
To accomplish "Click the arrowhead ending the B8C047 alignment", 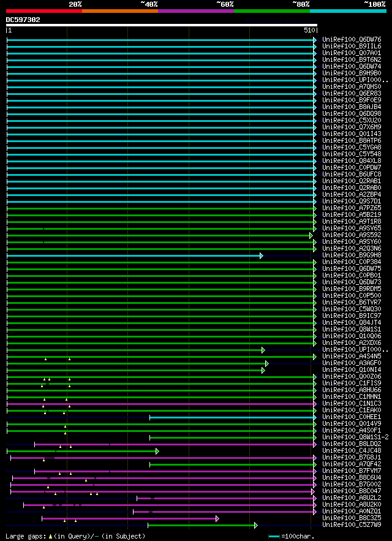I will coord(312,491).
